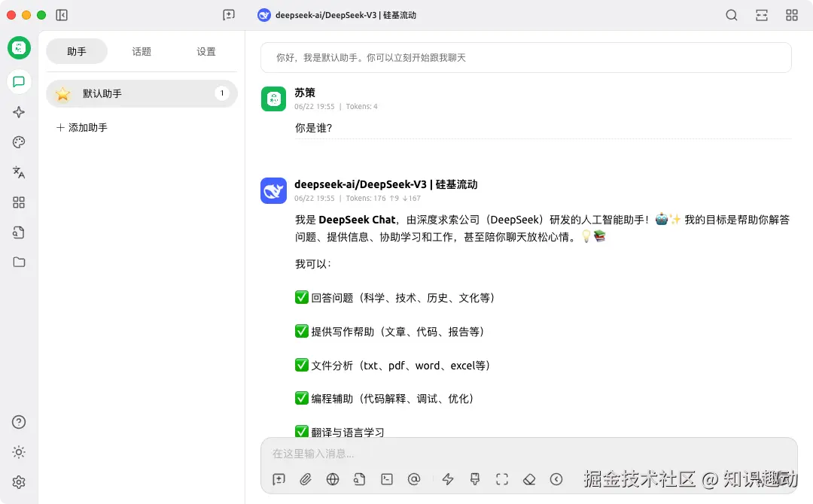Select the 默认助手 assistant

click(142, 94)
